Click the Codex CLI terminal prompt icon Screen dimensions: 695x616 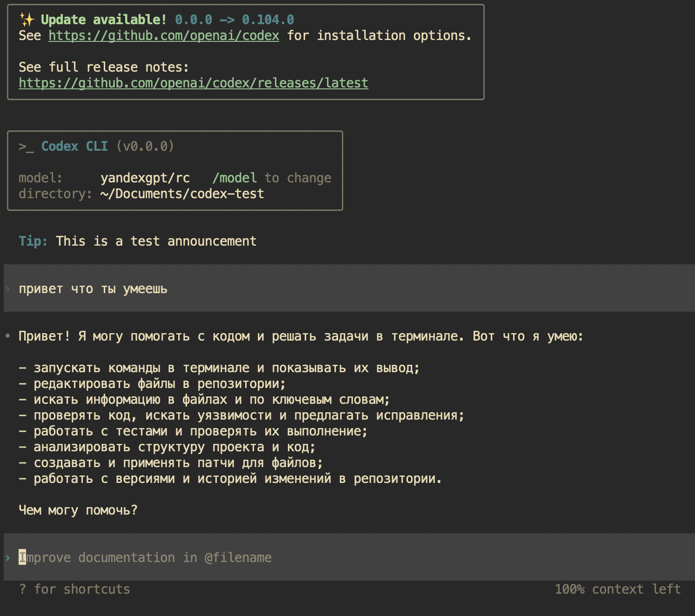point(26,146)
